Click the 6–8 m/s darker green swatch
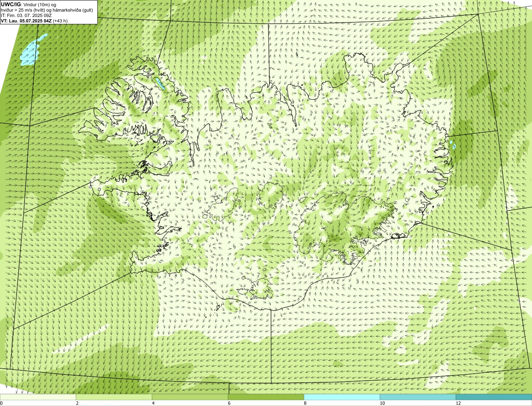The image size is (532, 406). pyautogui.click(x=266, y=397)
